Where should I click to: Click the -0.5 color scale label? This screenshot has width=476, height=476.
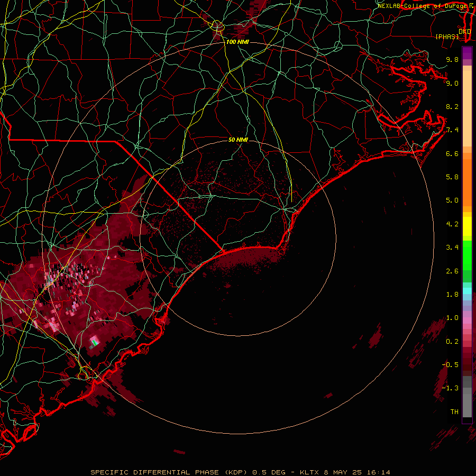450,365
